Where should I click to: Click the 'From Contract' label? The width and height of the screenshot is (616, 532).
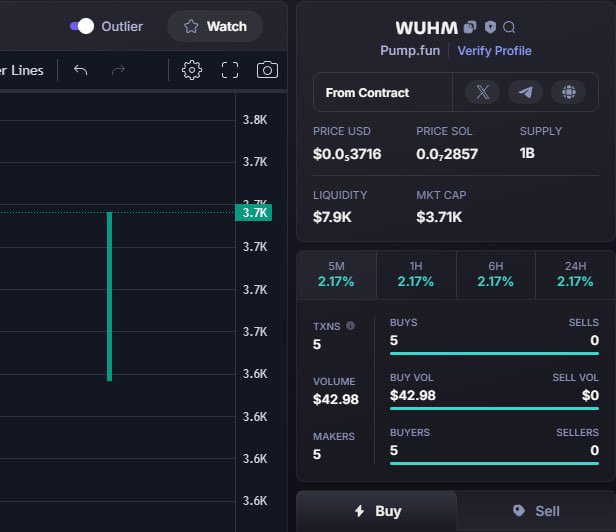367,93
